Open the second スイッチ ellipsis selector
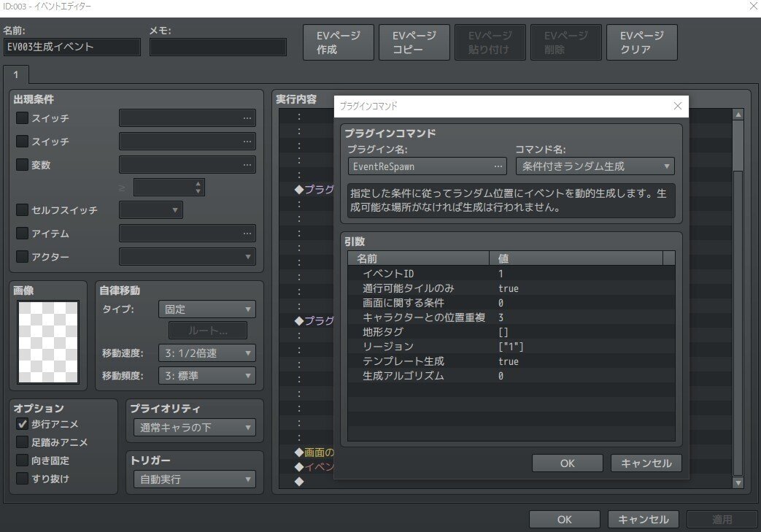Image resolution: width=761 pixels, height=532 pixels. (x=249, y=141)
